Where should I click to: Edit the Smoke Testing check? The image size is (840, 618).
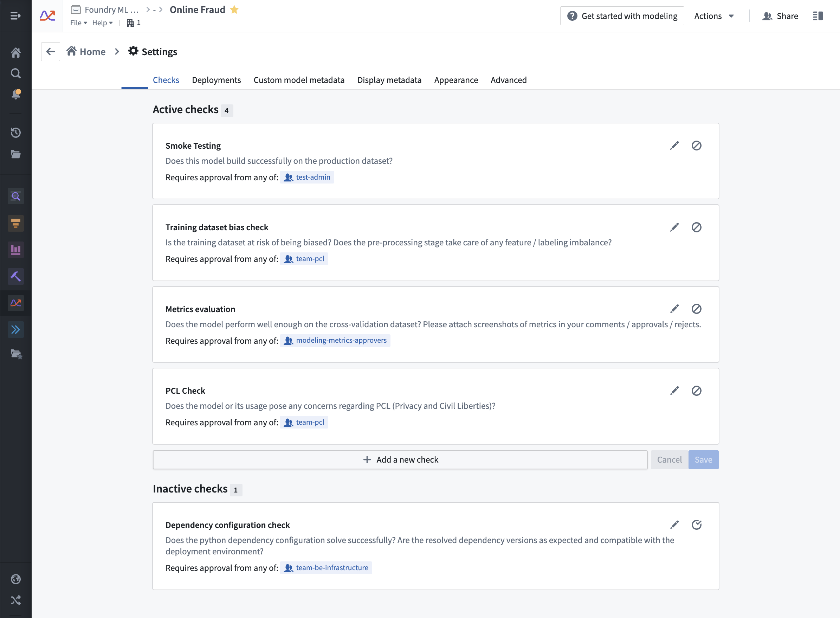click(x=674, y=146)
